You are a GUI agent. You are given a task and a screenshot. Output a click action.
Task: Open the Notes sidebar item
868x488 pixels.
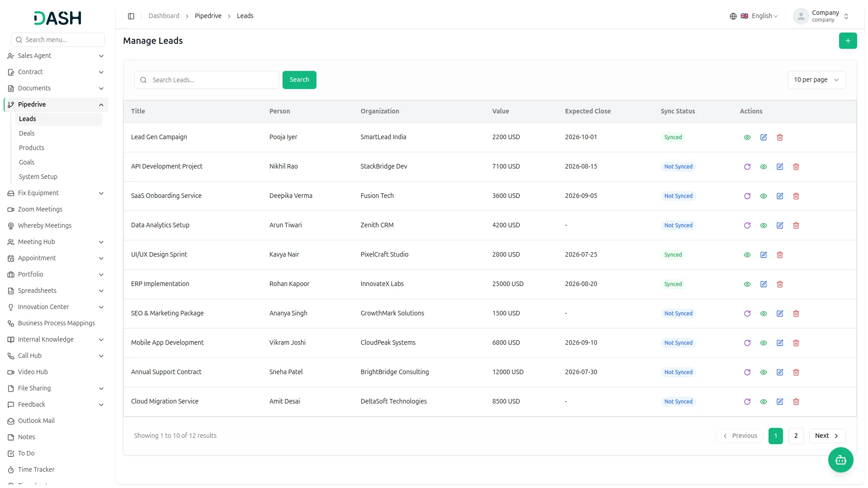coord(56,437)
